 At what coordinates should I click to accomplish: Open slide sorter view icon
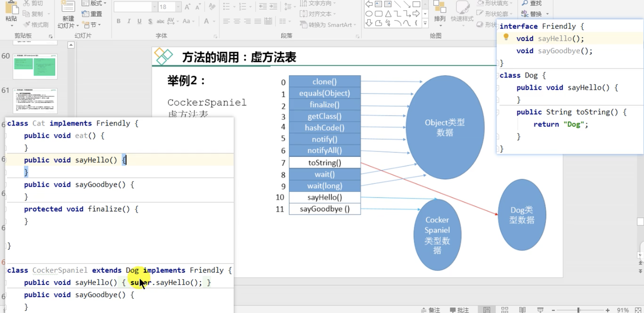504,310
